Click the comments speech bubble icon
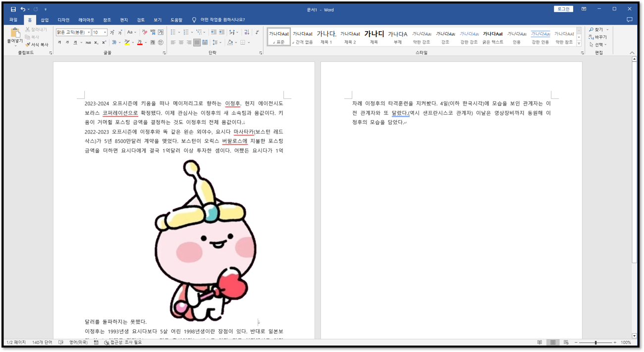The image size is (644, 352). click(630, 20)
